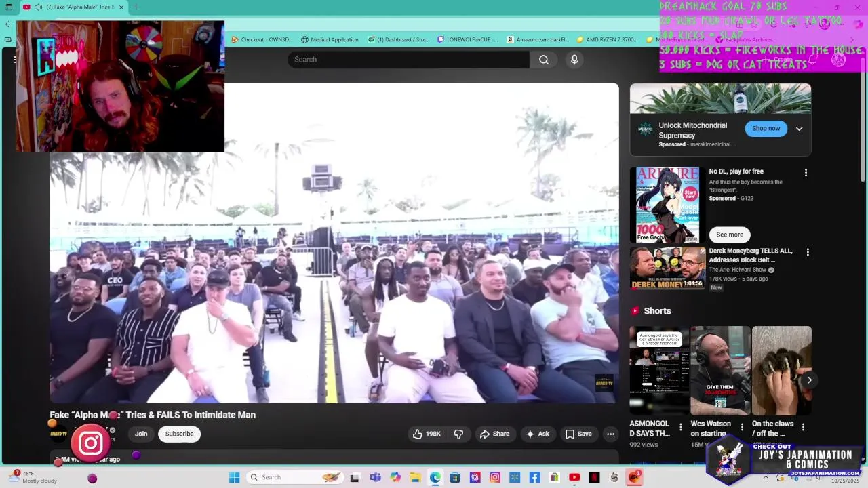Click the Shorts section heading

(657, 311)
